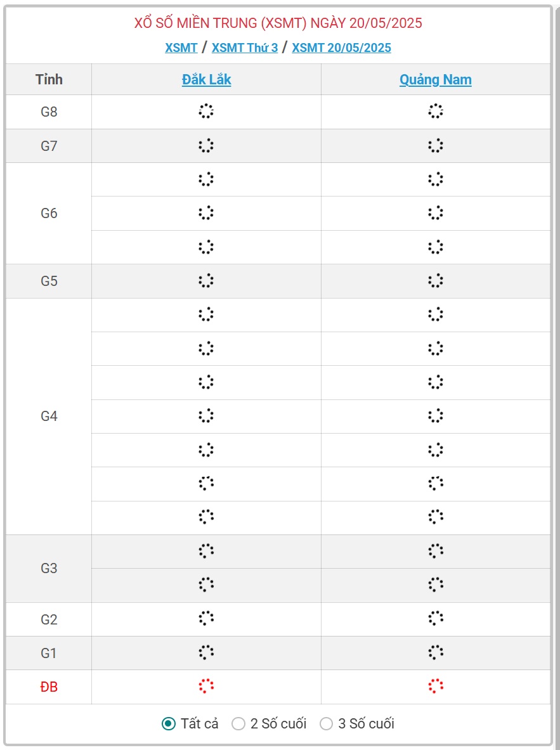Select the "Tất cả" radio option
Viewport: 560px width, 750px height.
click(x=169, y=723)
